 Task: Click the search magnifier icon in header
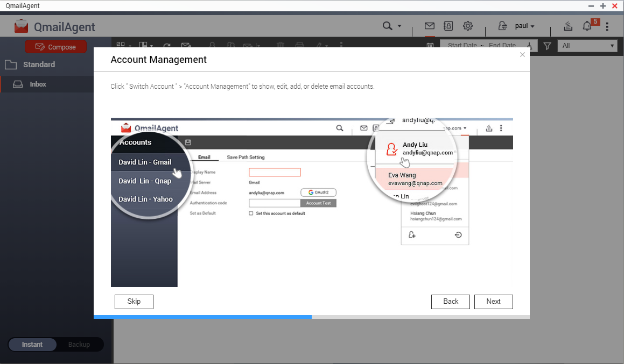pyautogui.click(x=387, y=26)
